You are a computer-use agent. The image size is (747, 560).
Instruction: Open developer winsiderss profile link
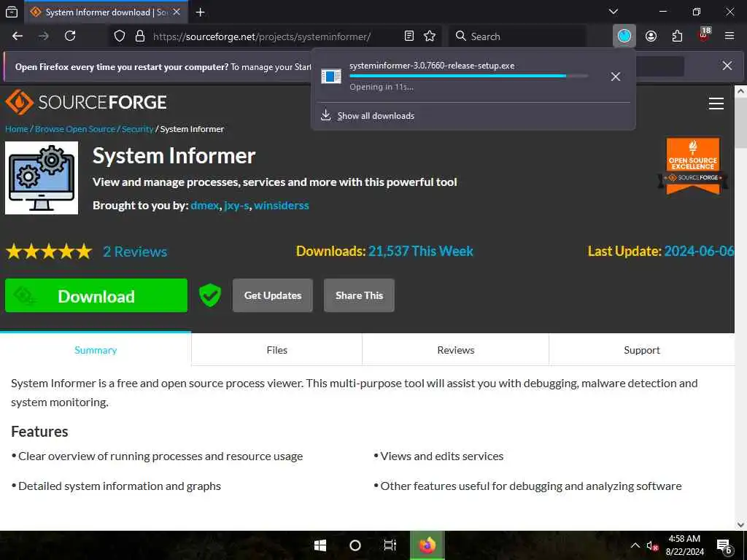(x=281, y=206)
